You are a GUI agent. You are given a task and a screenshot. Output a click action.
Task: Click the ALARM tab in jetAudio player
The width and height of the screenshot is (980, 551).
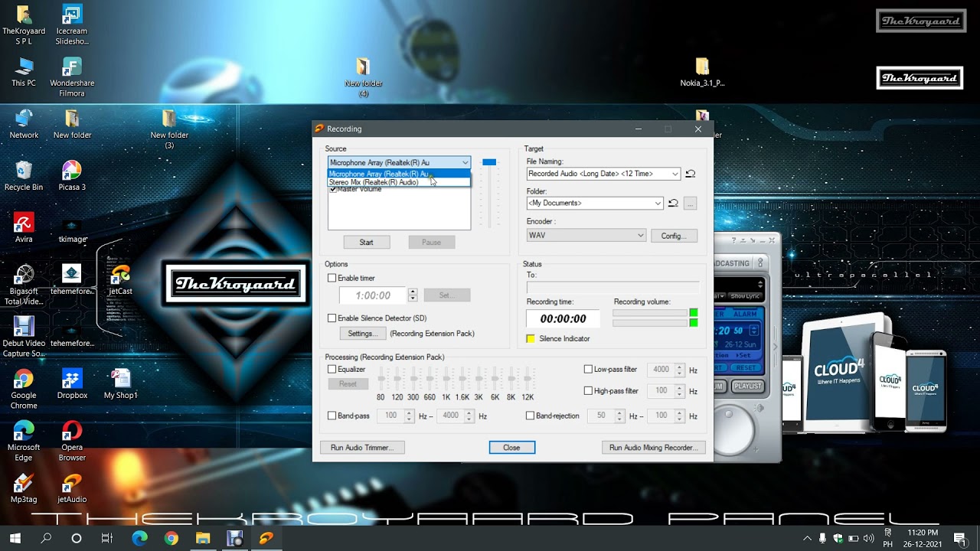click(x=745, y=314)
